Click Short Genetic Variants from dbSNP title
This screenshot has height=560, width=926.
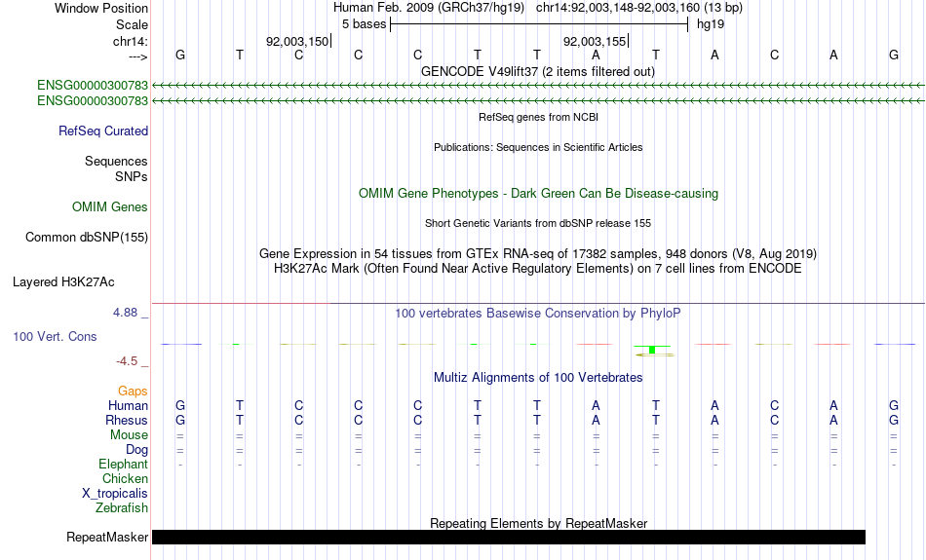[x=538, y=223]
